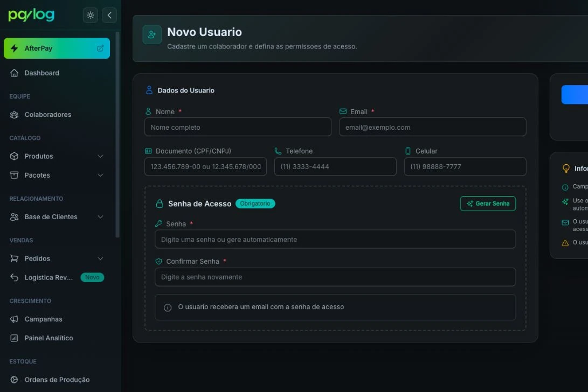Toggle the light/dark theme sun icon

(x=91, y=15)
